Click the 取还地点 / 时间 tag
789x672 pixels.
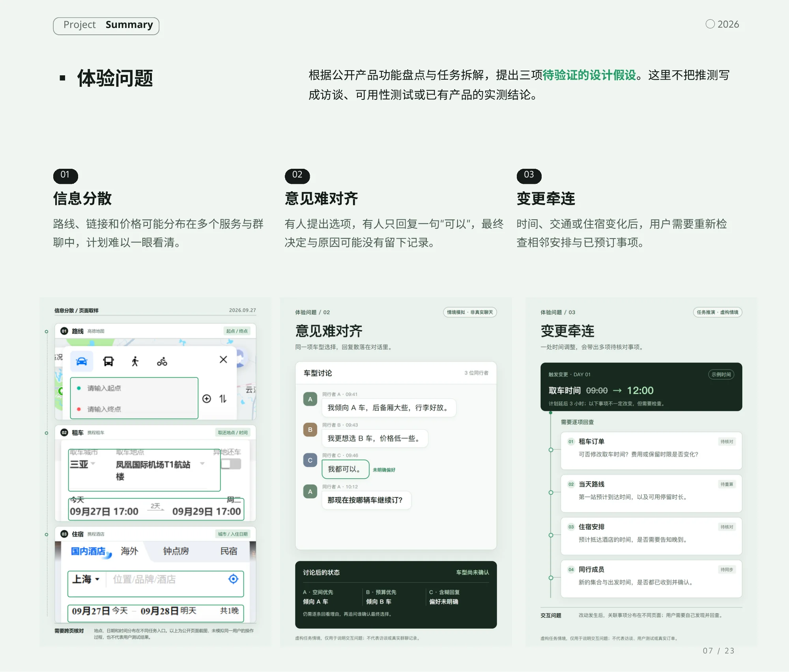click(233, 433)
